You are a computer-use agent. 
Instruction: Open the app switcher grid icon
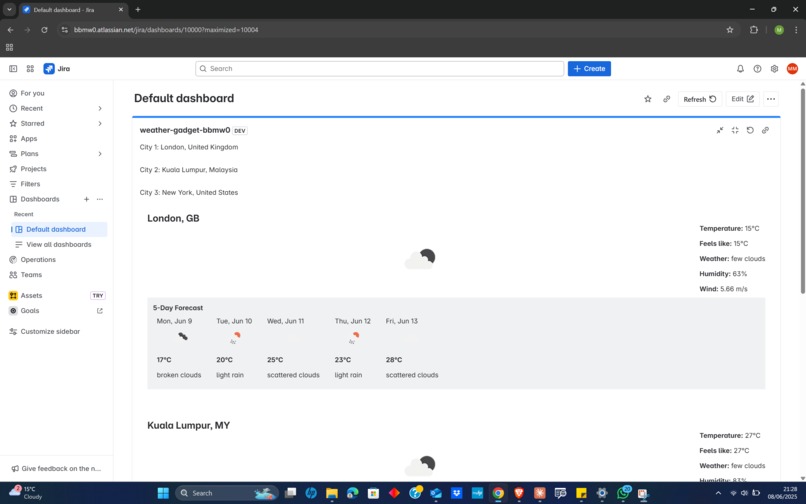tap(30, 68)
